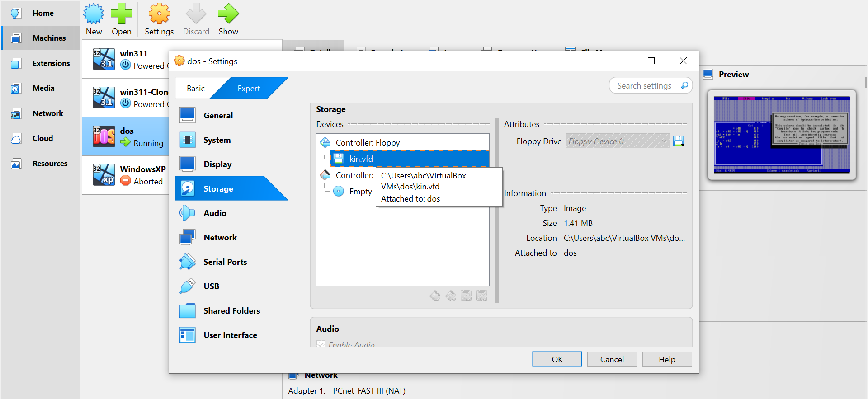Select the Controller: Floppy tree node
This screenshot has width=868, height=399.
click(367, 143)
